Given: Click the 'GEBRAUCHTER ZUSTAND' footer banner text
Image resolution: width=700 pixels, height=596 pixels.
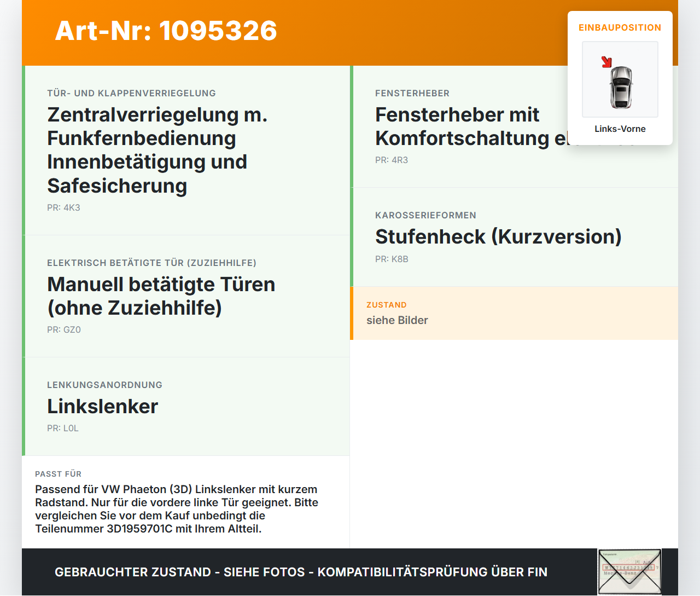Looking at the screenshot, I should [301, 572].
